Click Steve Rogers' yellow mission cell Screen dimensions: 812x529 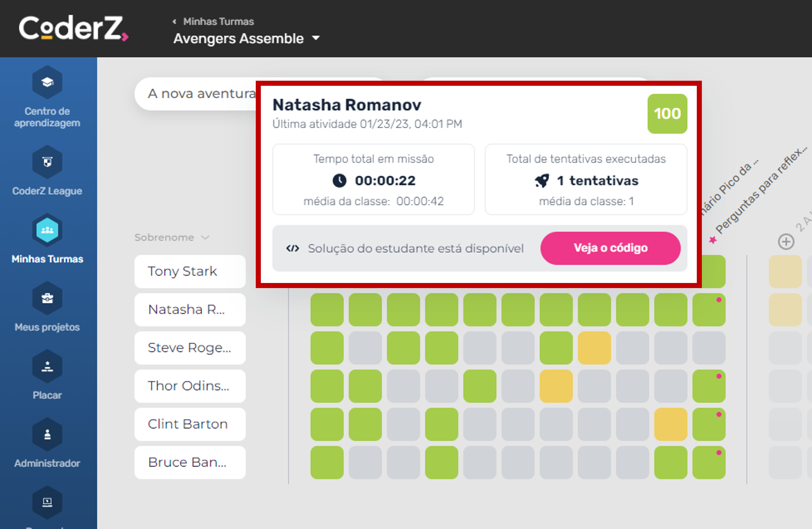coord(594,348)
